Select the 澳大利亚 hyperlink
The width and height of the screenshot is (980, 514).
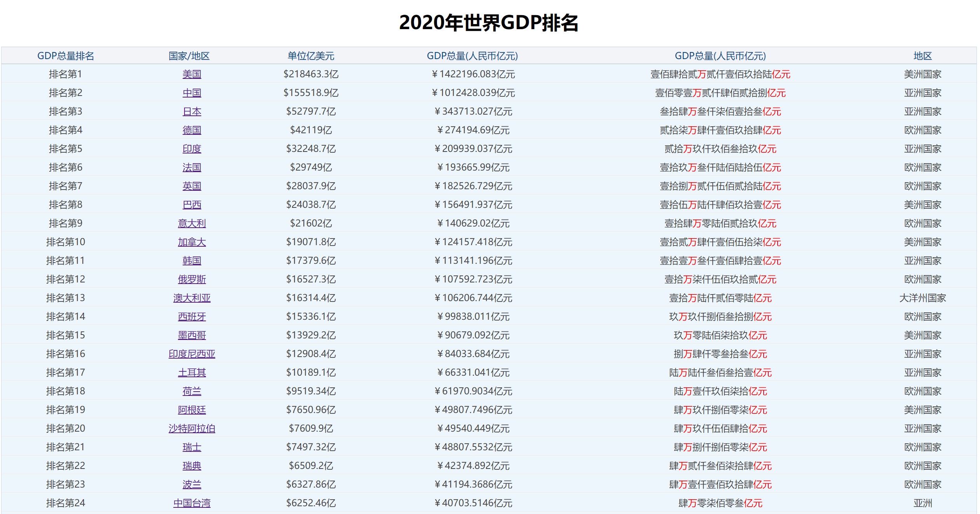pos(192,298)
